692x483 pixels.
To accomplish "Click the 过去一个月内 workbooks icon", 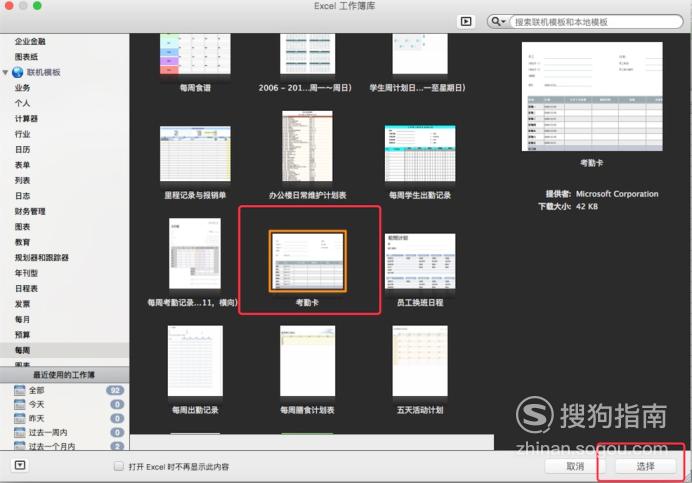I will coord(19,446).
